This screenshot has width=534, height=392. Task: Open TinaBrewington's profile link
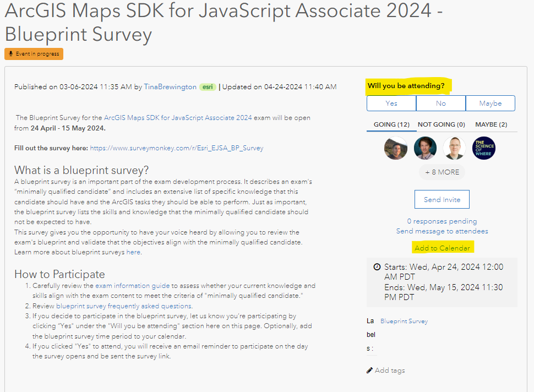click(170, 87)
